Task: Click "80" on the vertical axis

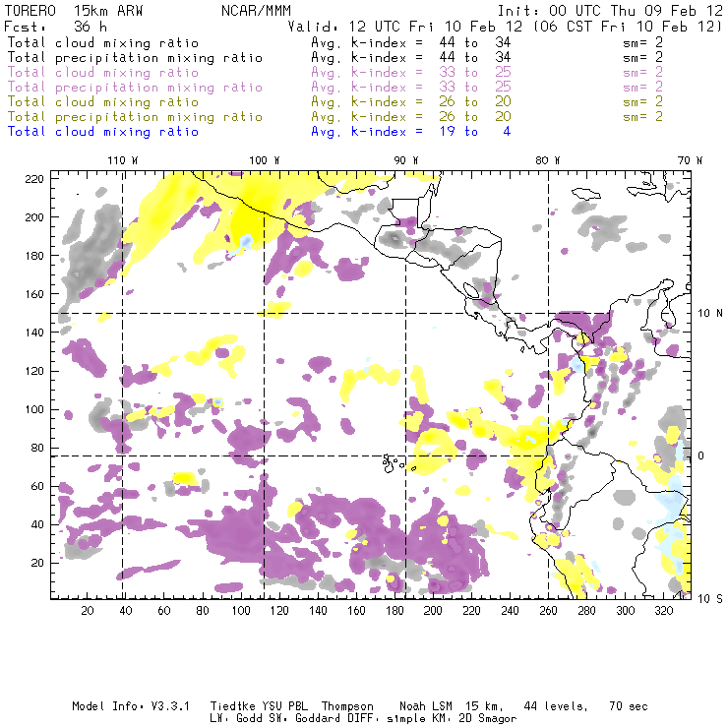Action: click(37, 448)
